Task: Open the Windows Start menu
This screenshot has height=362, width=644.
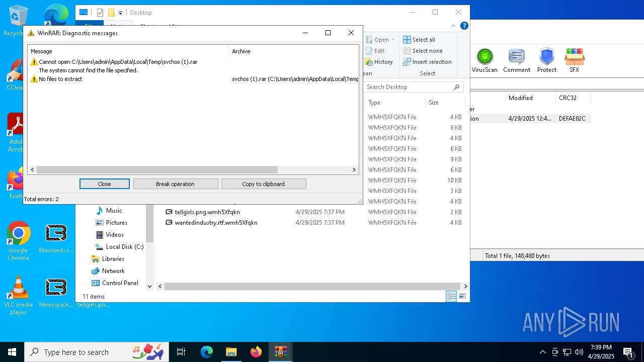Action: (x=12, y=352)
